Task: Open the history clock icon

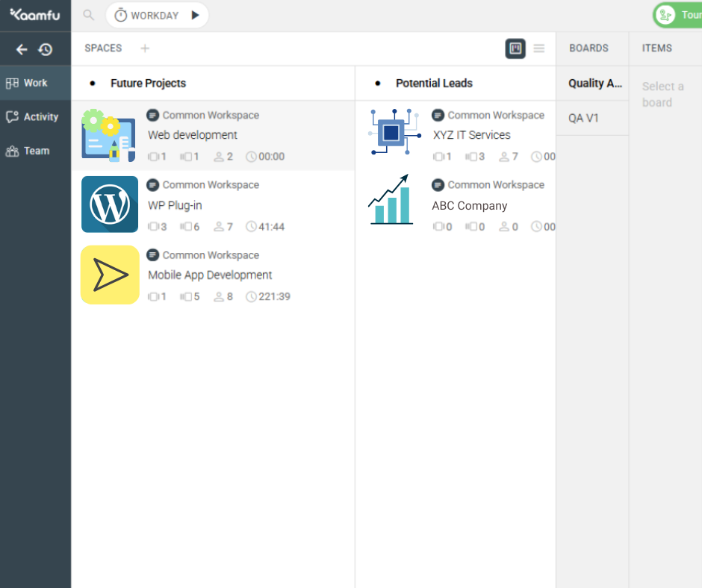Action: [46, 49]
